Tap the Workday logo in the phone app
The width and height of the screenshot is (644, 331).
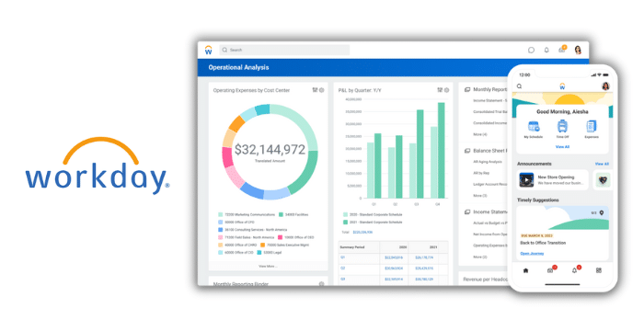(562, 86)
